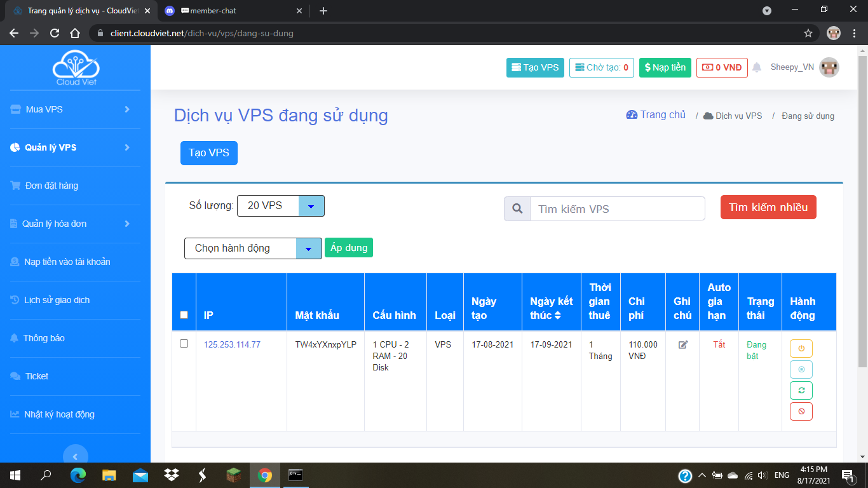Tick the checkbox for VPS 125.253.114.77
Viewport: 868px width, 488px height.
click(184, 344)
